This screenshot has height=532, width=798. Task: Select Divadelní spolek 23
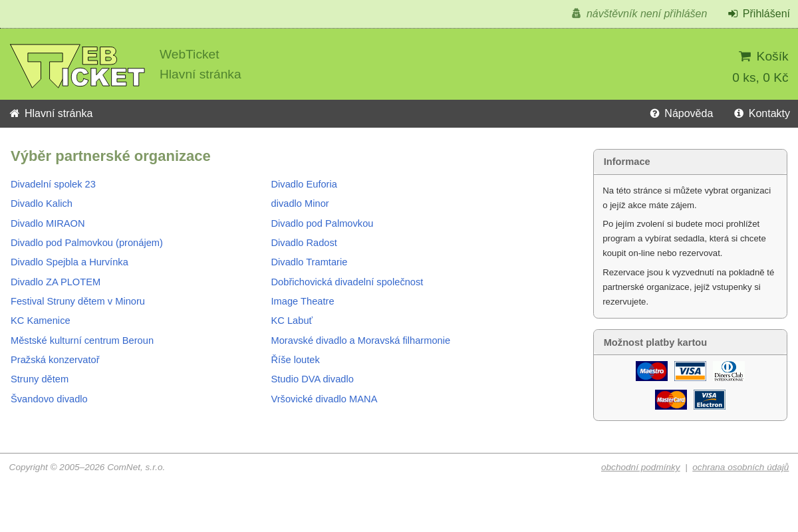pyautogui.click(x=53, y=184)
